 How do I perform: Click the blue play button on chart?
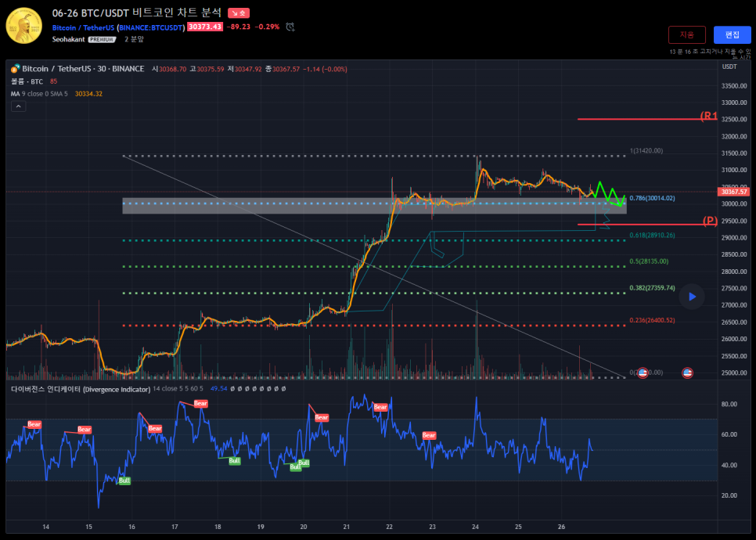(691, 296)
